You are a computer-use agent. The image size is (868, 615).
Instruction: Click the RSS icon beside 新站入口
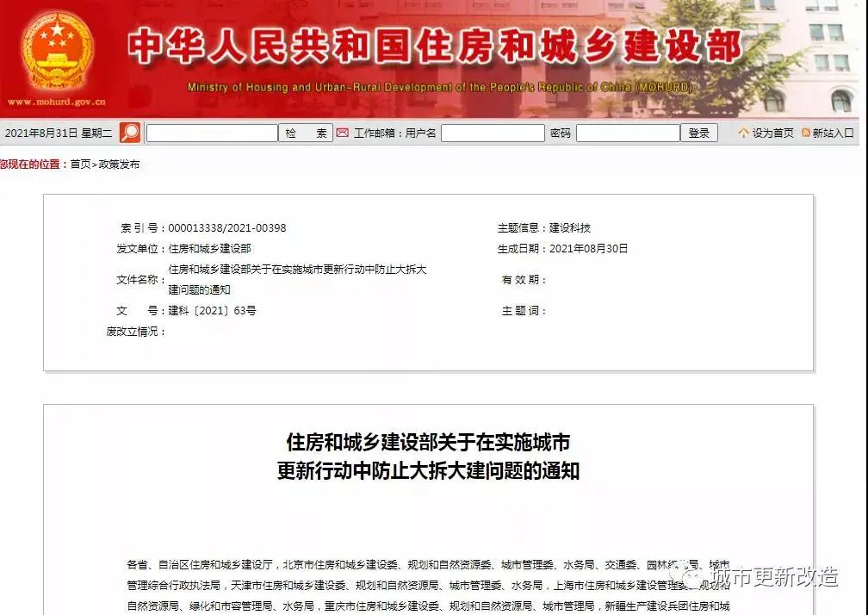coord(806,133)
